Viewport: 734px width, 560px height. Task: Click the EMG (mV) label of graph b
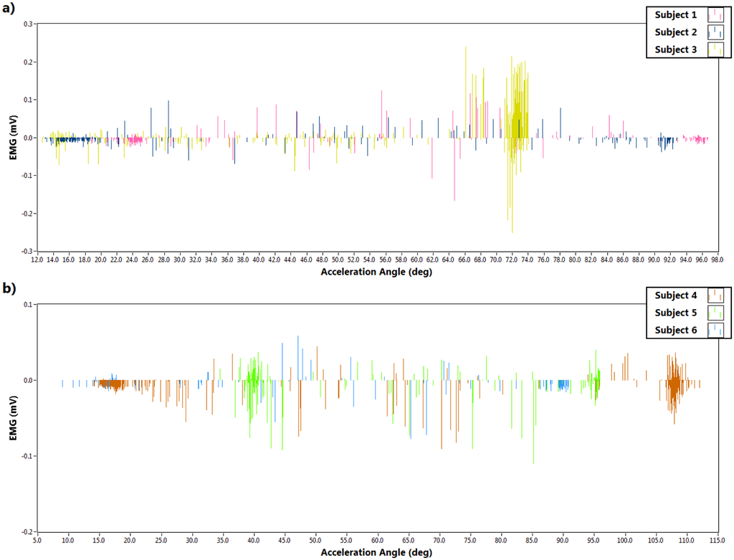pyautogui.click(x=14, y=418)
